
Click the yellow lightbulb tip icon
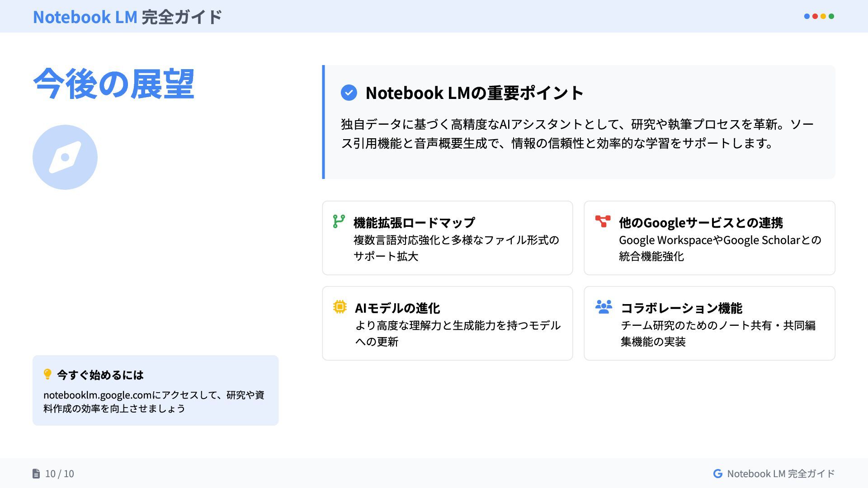click(47, 374)
